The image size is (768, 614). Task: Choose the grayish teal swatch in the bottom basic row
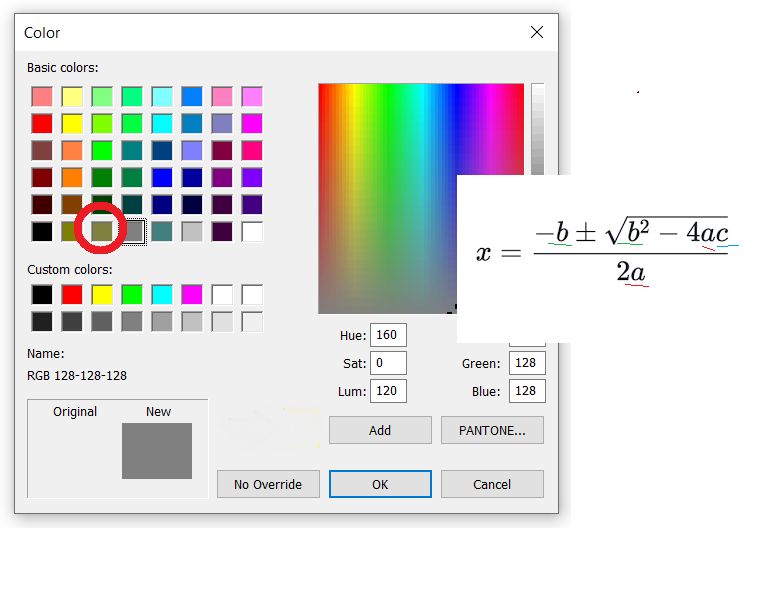pos(162,232)
